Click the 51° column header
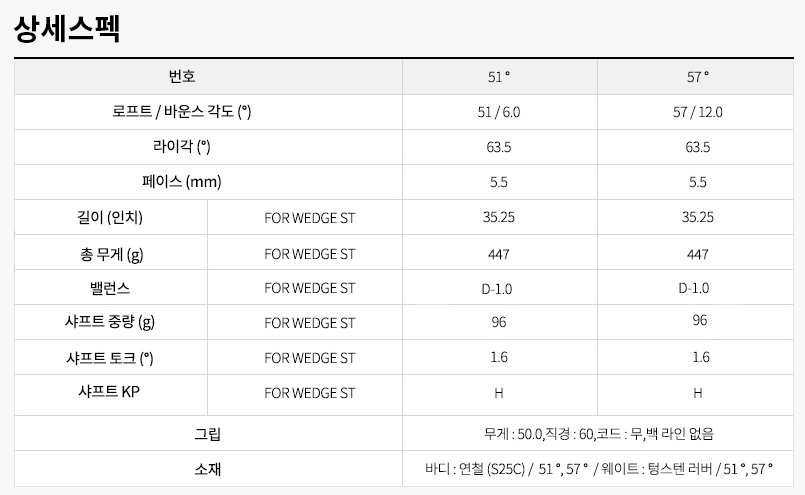The image size is (805, 495). click(499, 76)
